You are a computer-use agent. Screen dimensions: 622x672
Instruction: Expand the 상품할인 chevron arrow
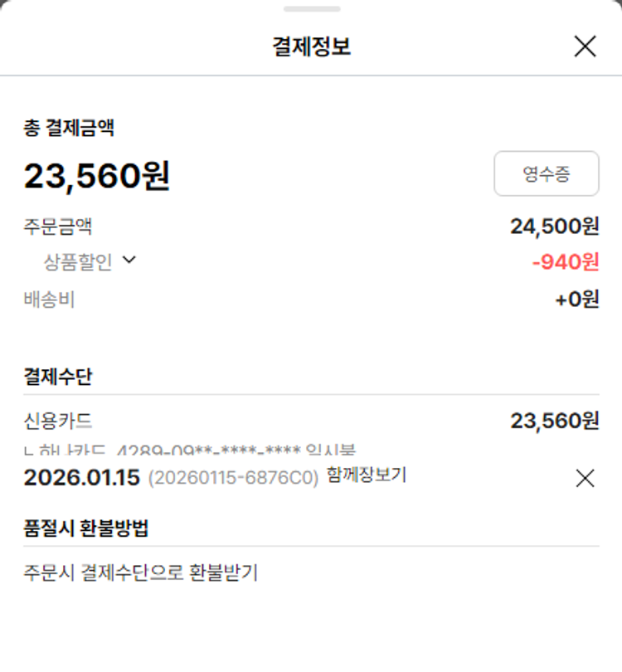click(x=129, y=261)
